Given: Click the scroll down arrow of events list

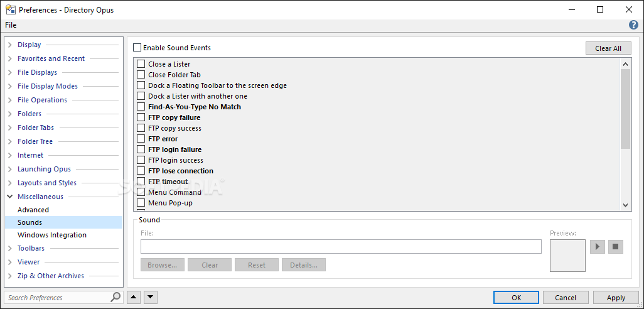Looking at the screenshot, I should pos(625,205).
